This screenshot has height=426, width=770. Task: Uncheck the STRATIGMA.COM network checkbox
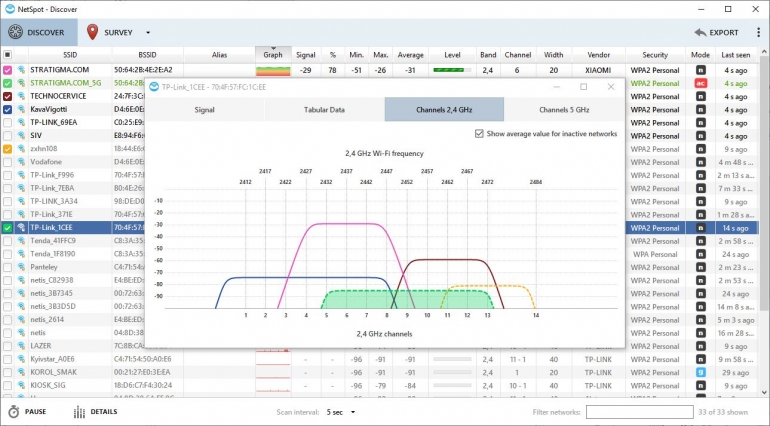coord(7,70)
